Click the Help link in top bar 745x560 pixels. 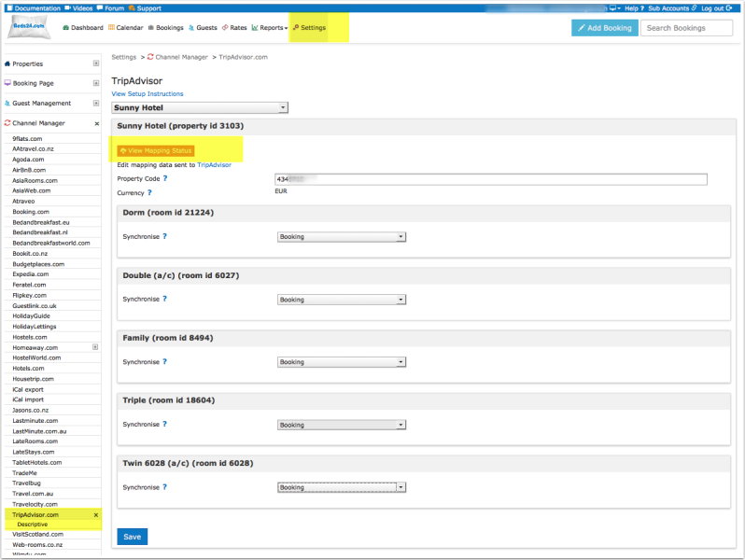pyautogui.click(x=634, y=8)
